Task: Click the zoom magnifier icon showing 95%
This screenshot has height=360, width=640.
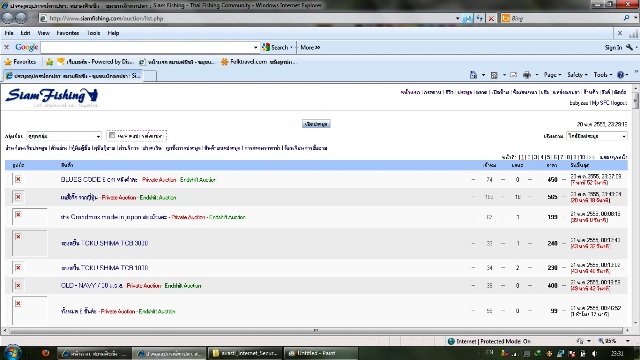Action: [x=601, y=341]
